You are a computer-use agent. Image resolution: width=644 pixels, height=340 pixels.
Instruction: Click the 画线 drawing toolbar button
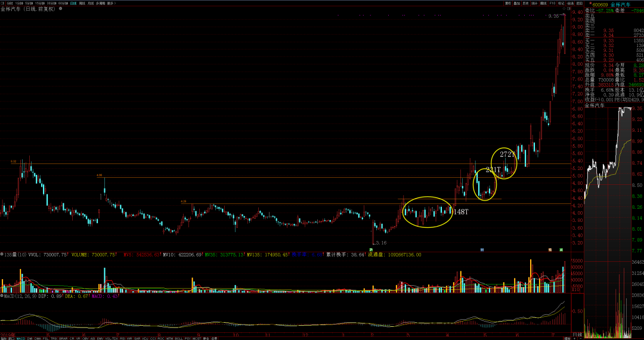543,4
